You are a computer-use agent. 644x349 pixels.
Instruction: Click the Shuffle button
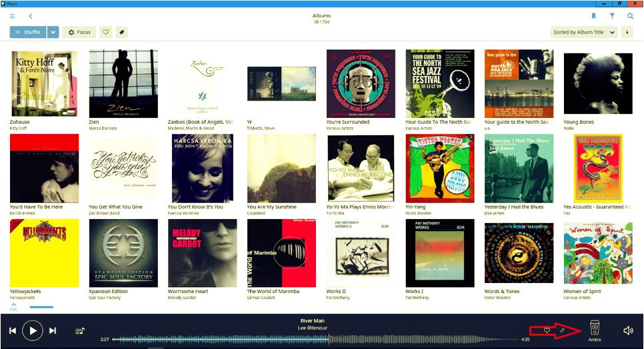28,32
